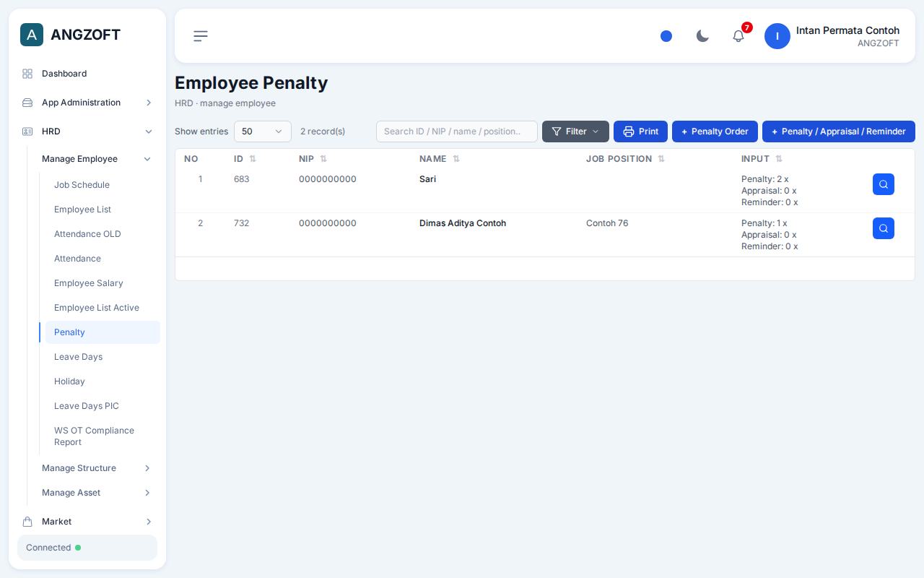The width and height of the screenshot is (924, 578).
Task: Toggle the sidebar hamburger menu icon
Action: [x=201, y=36]
